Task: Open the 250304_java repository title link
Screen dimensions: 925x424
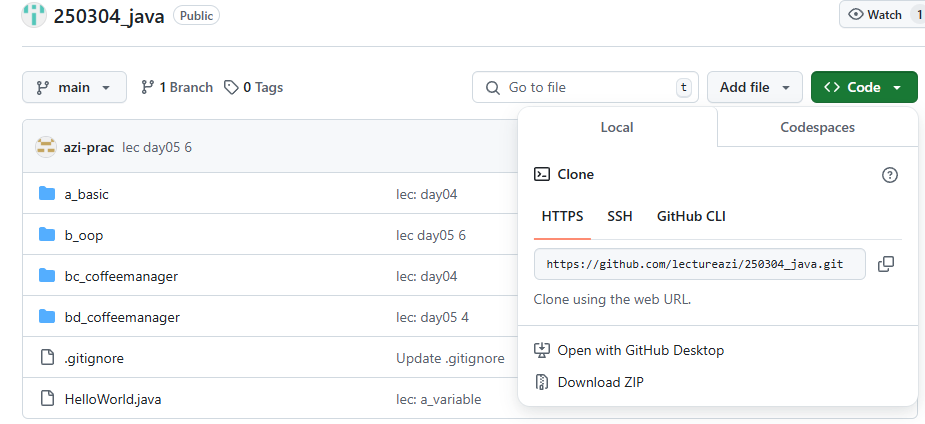Action: coord(109,16)
